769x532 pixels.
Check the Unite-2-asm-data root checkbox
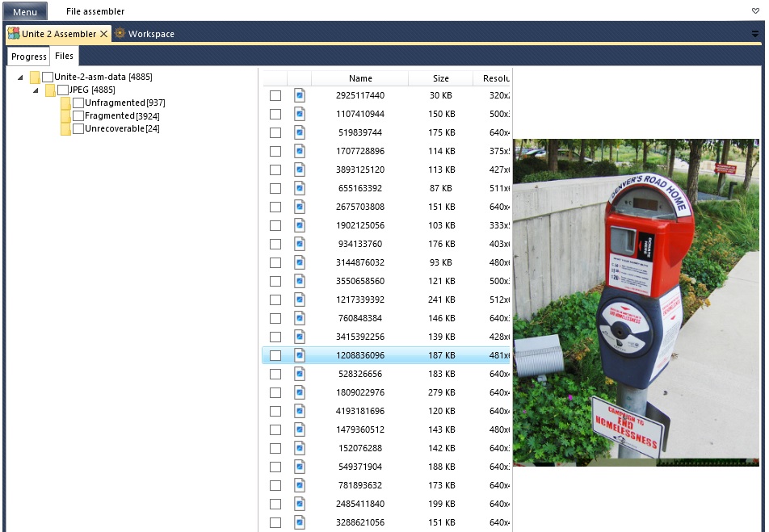coord(48,77)
